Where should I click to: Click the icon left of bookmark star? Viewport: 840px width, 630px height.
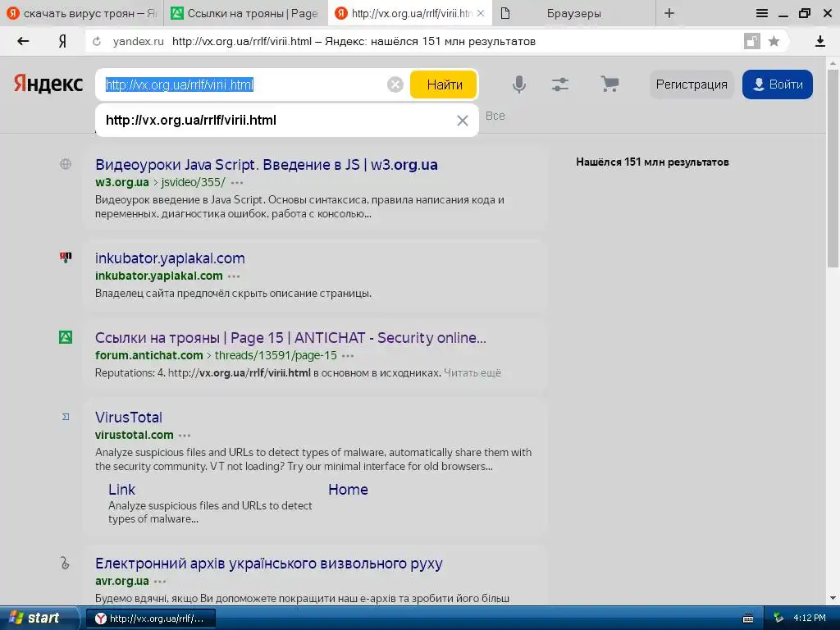[x=752, y=41]
